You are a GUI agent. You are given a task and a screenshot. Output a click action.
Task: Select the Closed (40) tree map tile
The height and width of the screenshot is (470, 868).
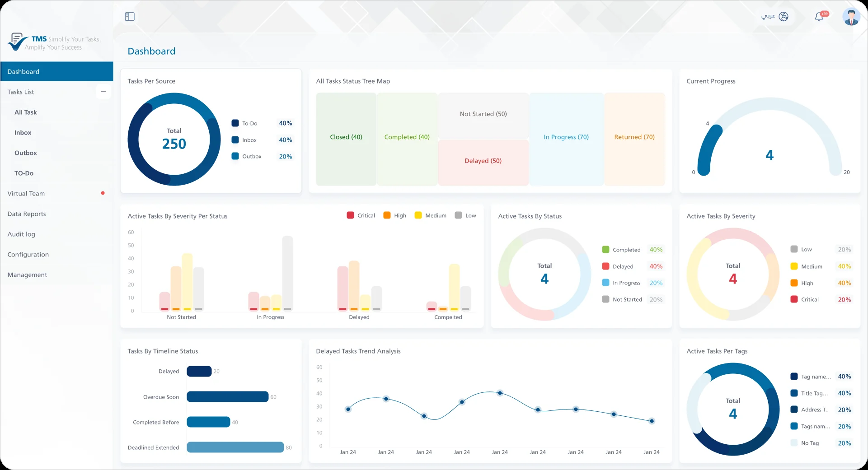click(346, 139)
